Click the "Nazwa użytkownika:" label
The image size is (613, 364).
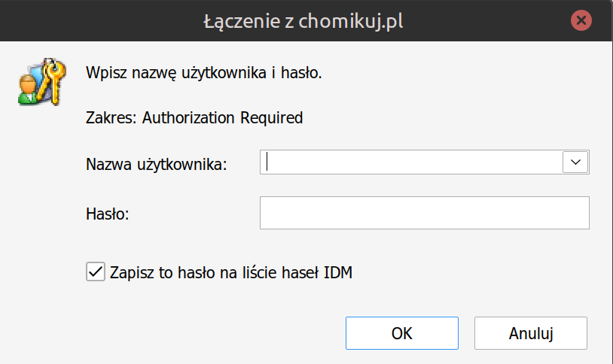point(157,164)
